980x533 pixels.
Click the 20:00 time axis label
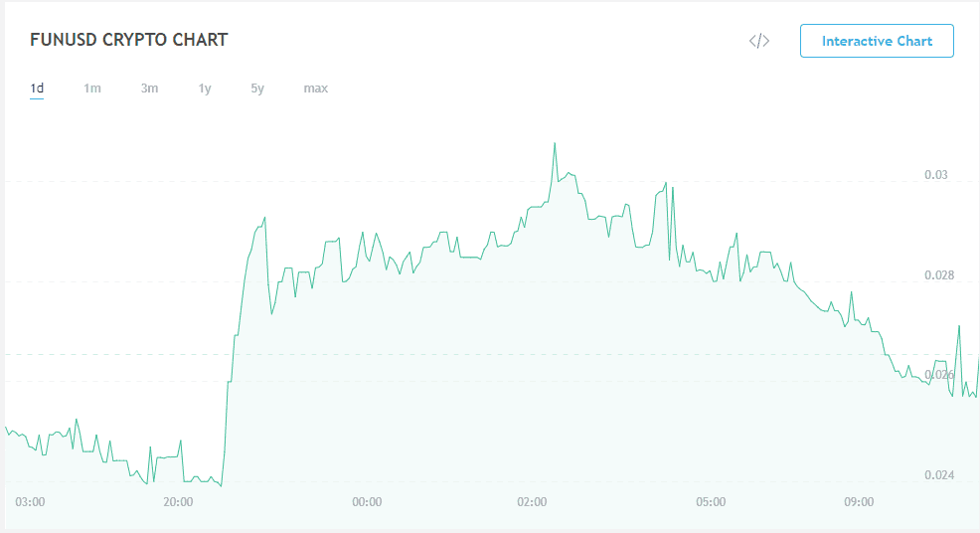(178, 502)
